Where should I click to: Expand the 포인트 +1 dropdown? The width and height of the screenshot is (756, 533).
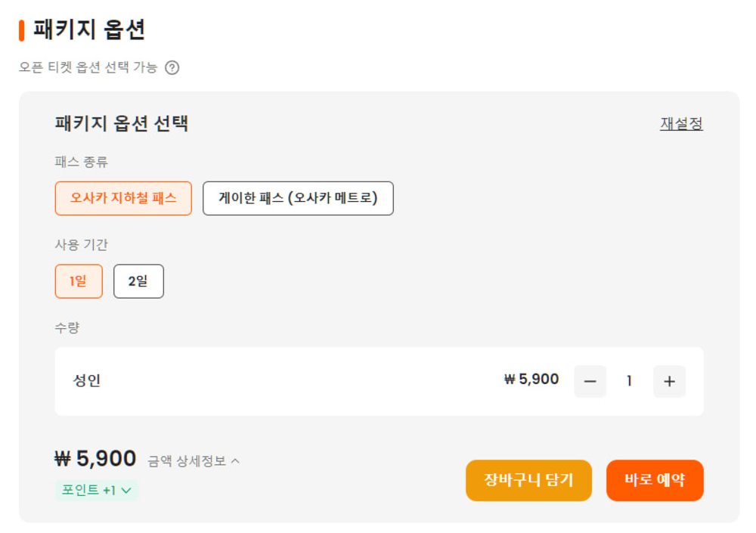(97, 490)
